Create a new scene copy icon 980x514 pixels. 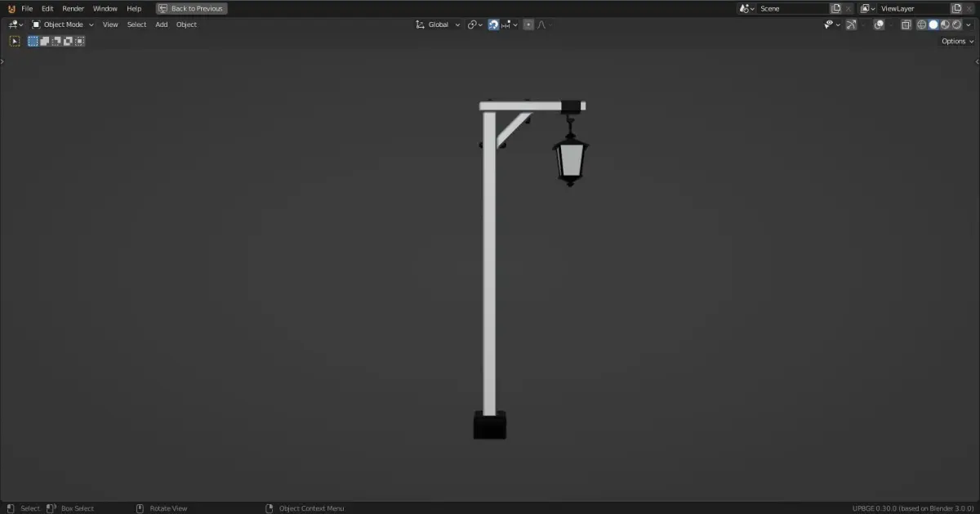(835, 8)
